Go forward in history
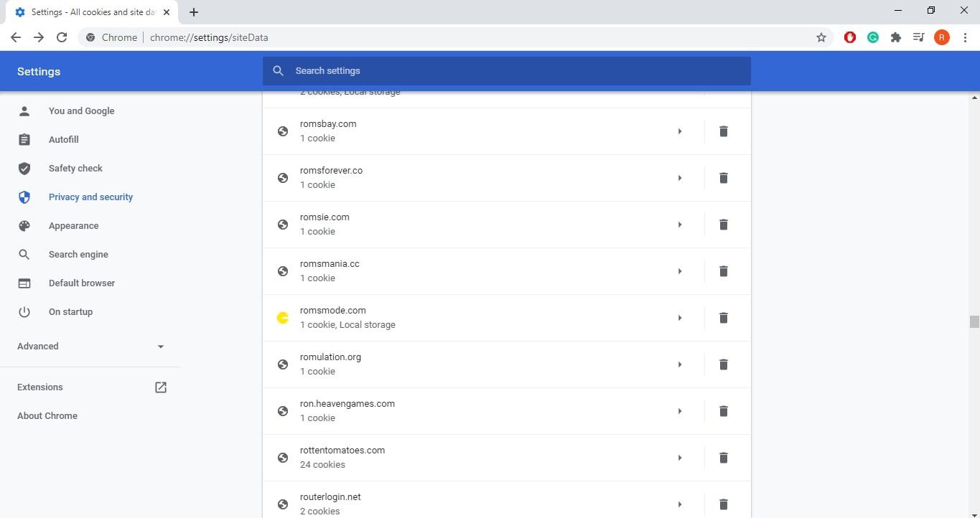The height and width of the screenshot is (518, 980). pos(39,37)
